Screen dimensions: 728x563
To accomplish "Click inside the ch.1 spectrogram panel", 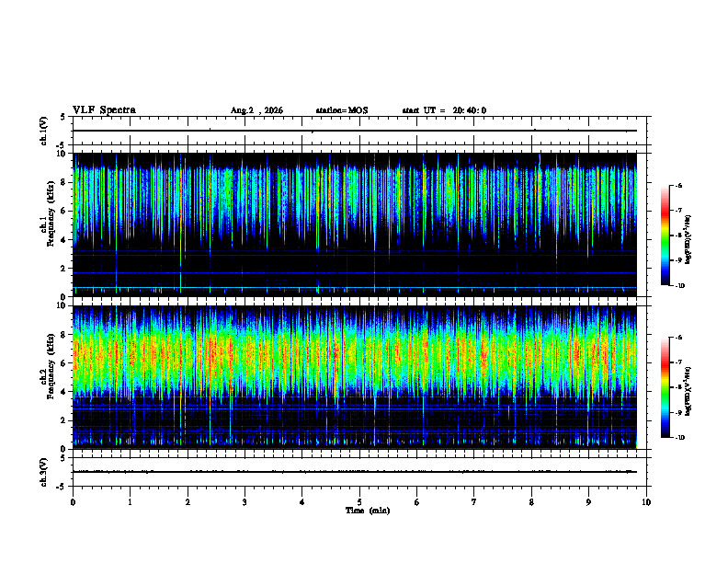I will coord(355,224).
